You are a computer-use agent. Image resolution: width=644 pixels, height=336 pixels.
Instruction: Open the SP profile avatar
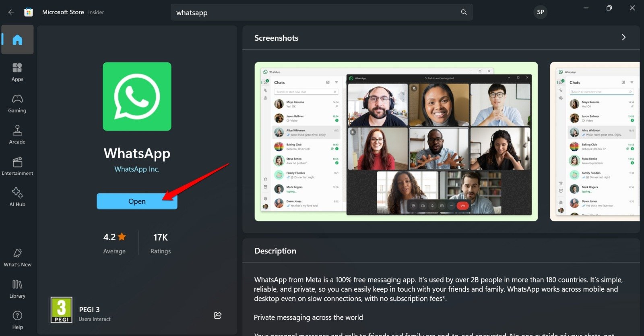click(540, 12)
